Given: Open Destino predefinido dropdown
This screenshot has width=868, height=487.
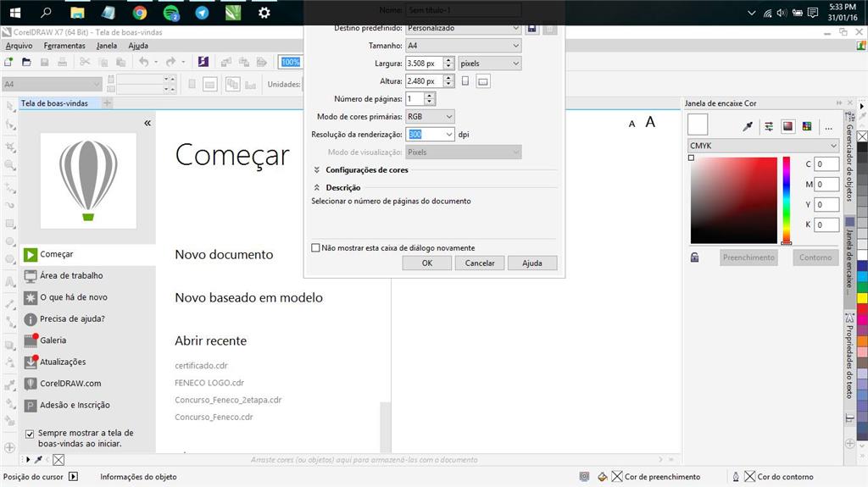Looking at the screenshot, I should point(464,28).
